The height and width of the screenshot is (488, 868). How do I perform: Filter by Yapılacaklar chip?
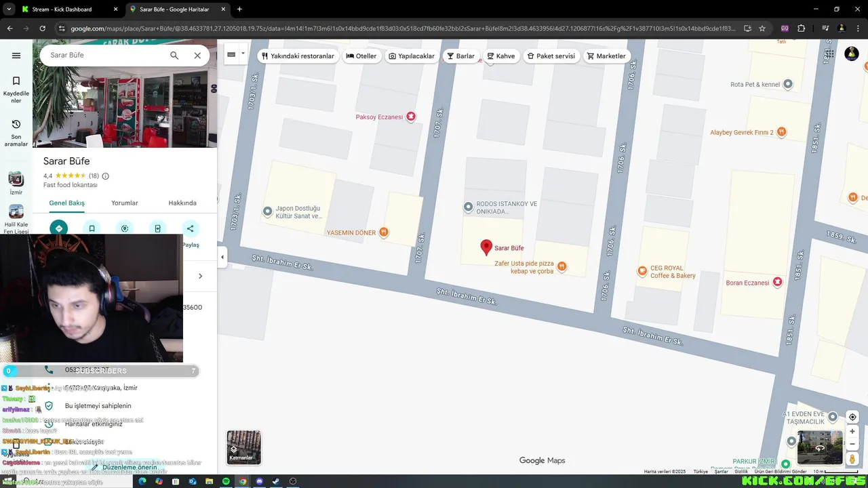tap(412, 56)
